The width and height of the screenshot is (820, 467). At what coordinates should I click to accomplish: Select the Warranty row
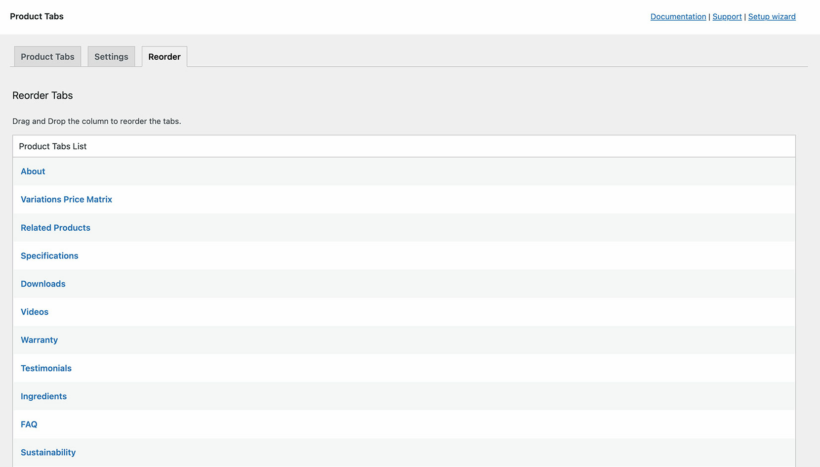pos(39,340)
